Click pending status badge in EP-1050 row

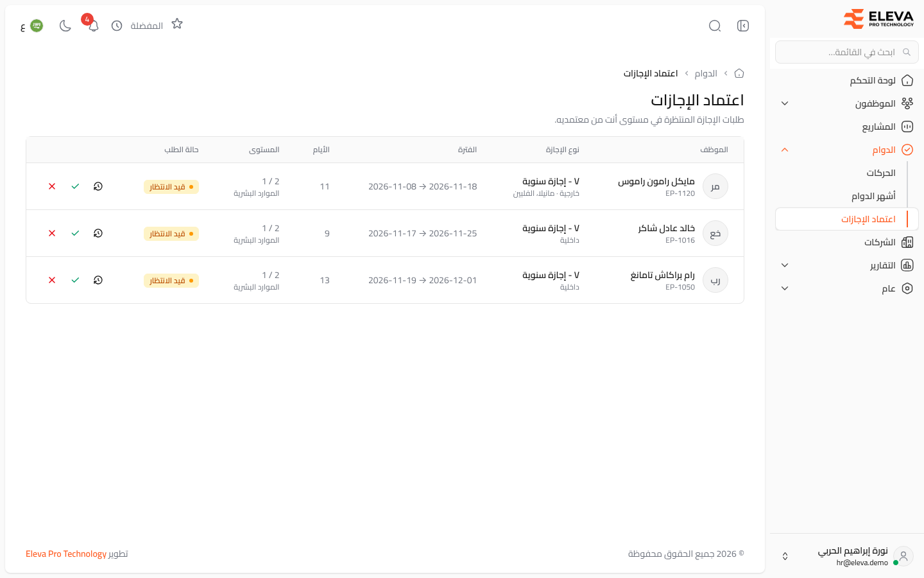(171, 281)
